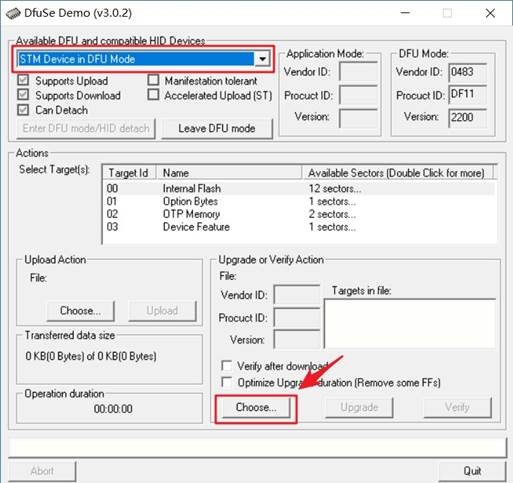Click the 2 sectors... cell

coord(332,214)
